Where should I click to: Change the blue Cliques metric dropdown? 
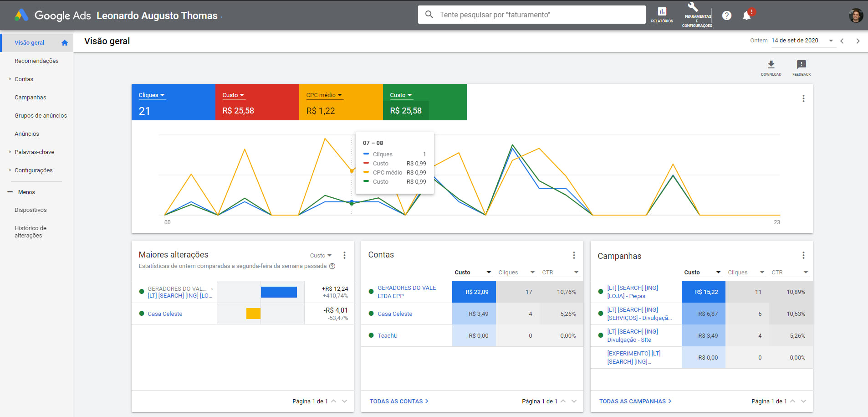click(x=152, y=95)
